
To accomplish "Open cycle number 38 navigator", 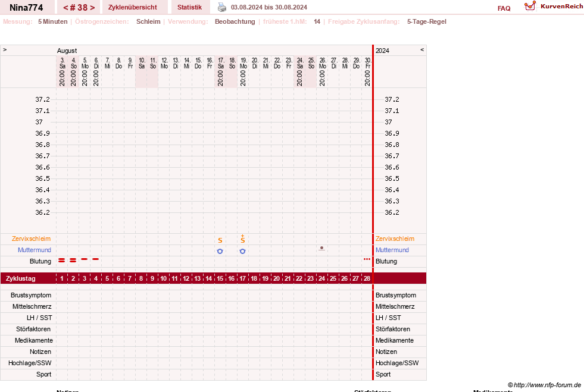I will click(79, 8).
